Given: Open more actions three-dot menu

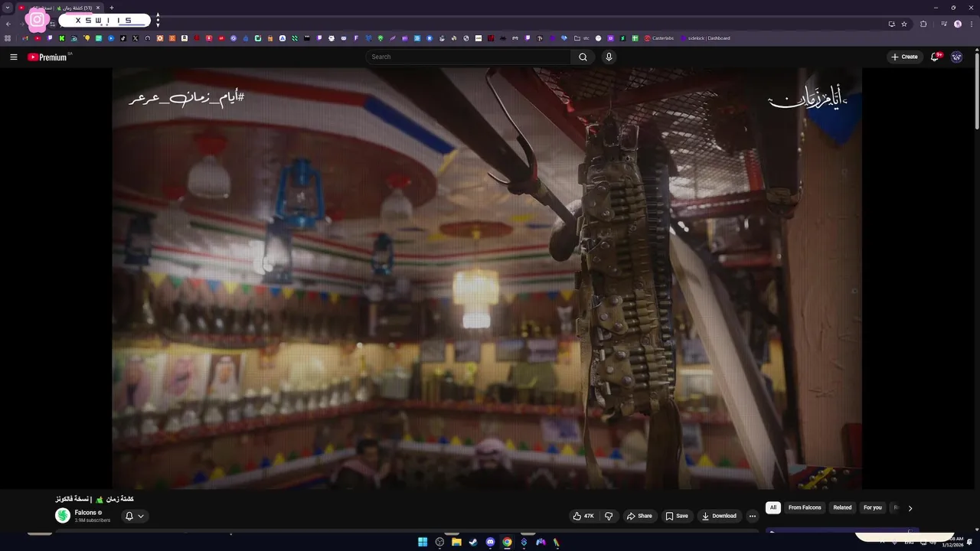Looking at the screenshot, I should pyautogui.click(x=753, y=516).
